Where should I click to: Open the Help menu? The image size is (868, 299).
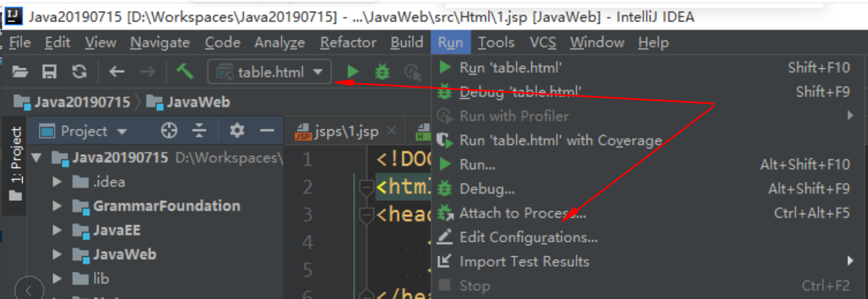(x=653, y=43)
